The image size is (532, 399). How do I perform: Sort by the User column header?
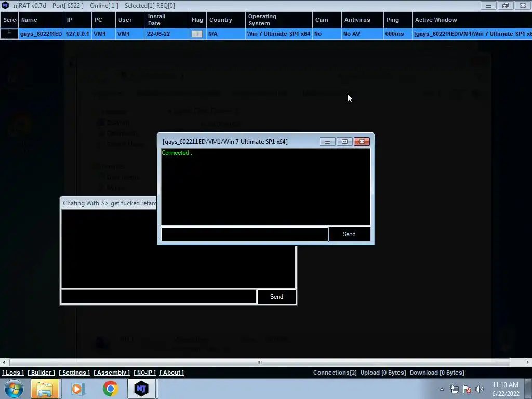point(130,20)
